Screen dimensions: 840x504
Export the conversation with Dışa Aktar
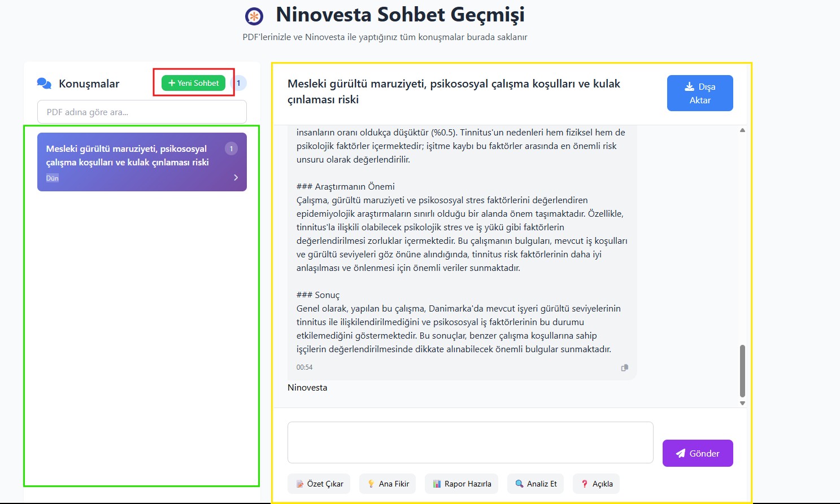pos(699,93)
